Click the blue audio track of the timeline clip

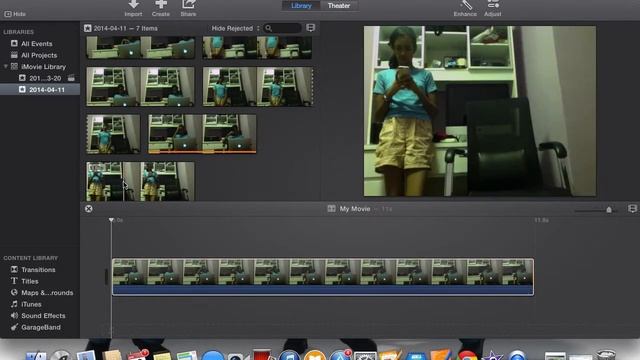click(323, 290)
